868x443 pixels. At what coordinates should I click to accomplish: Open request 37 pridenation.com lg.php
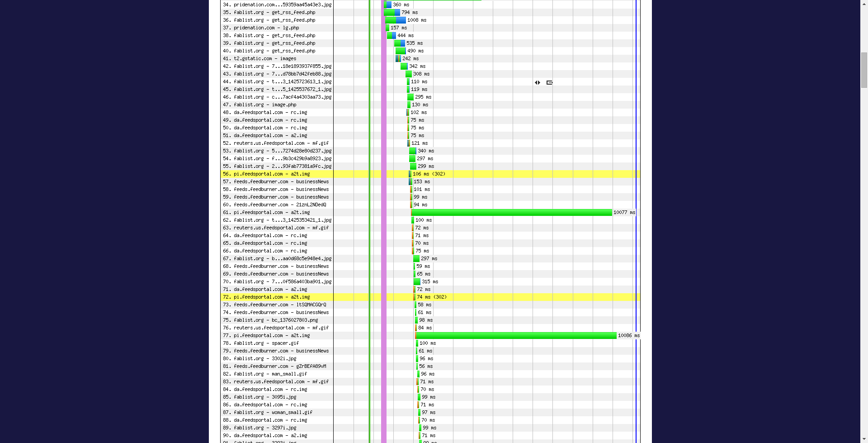(266, 28)
